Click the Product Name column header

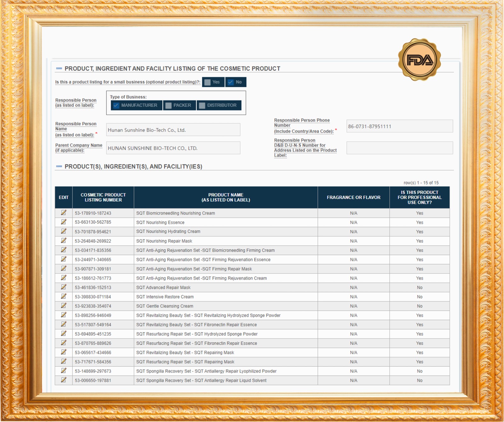tap(226, 197)
